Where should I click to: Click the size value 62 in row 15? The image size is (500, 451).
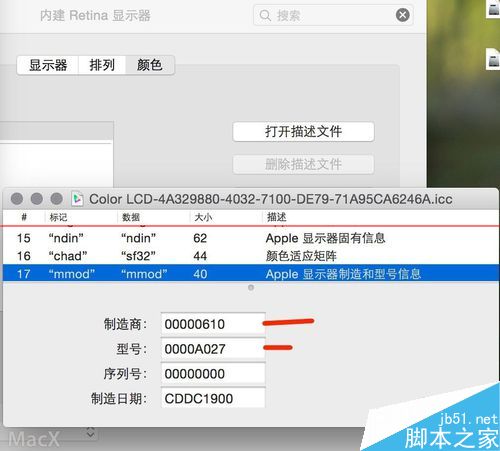[200, 238]
